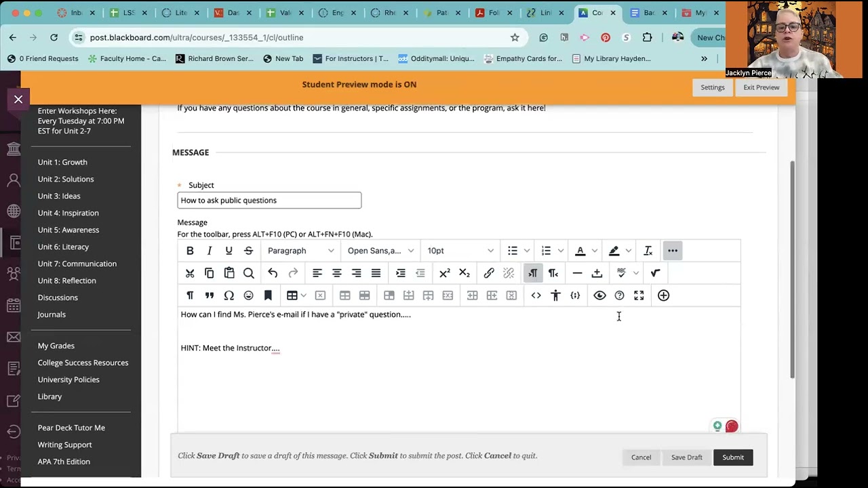The height and width of the screenshot is (488, 868).
Task: Exit student preview mode
Action: [761, 87]
